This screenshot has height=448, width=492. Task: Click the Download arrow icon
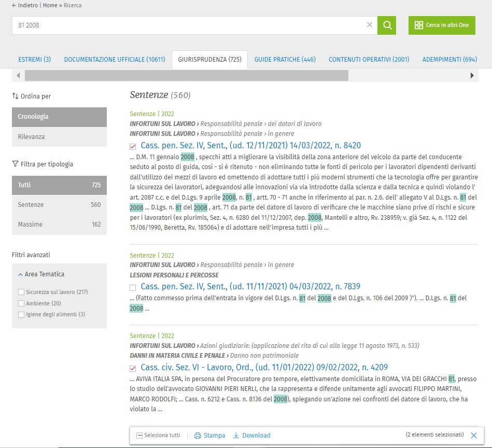(236, 436)
